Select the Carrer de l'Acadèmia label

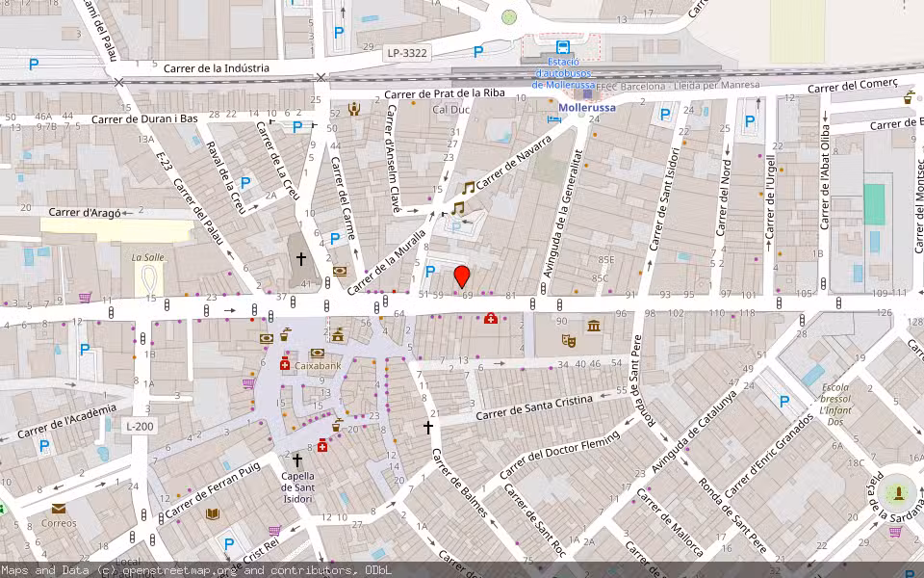67,421
